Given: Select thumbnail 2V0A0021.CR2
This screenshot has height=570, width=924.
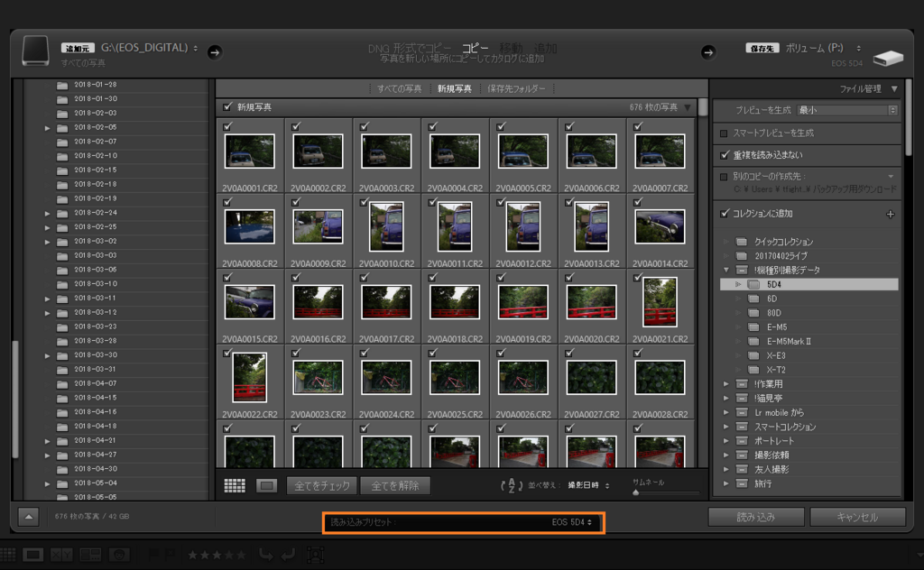Looking at the screenshot, I should (660, 303).
